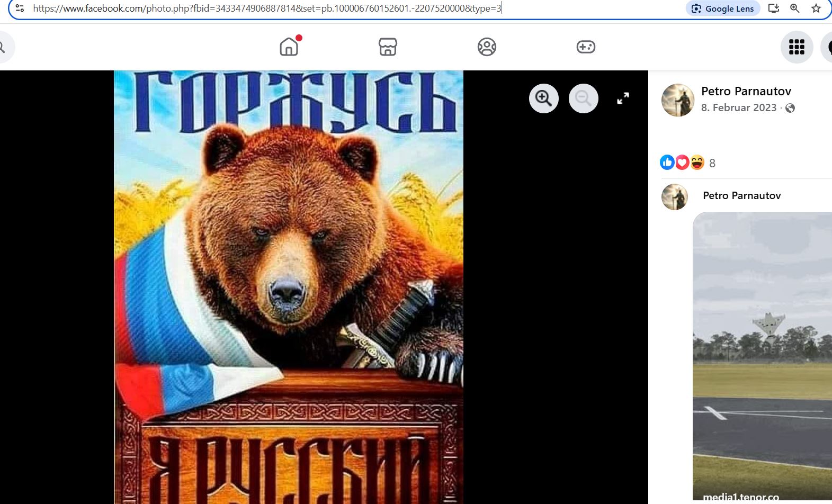Open the Marketplace tab icon
Image resolution: width=832 pixels, height=504 pixels.
[x=388, y=47]
